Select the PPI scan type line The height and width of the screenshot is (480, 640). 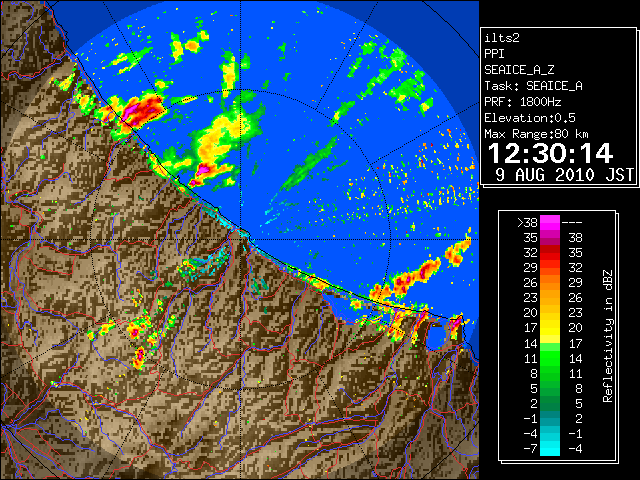(494, 54)
